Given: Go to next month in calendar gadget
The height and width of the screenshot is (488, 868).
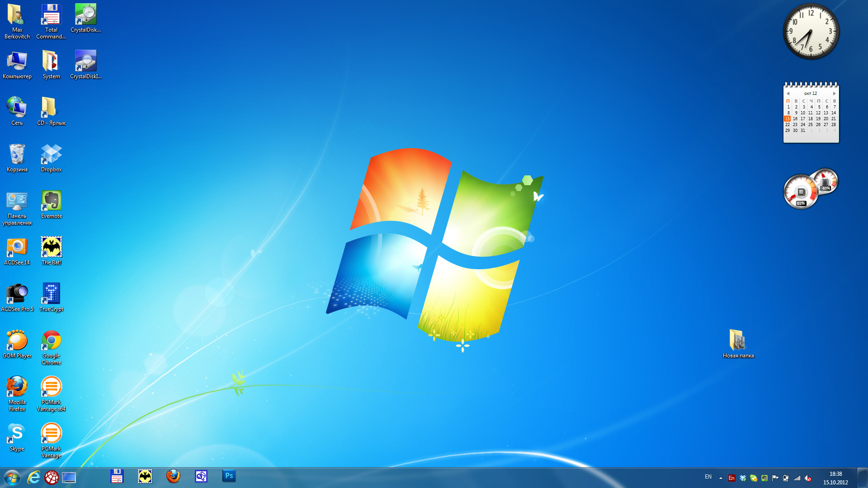Looking at the screenshot, I should 835,94.
